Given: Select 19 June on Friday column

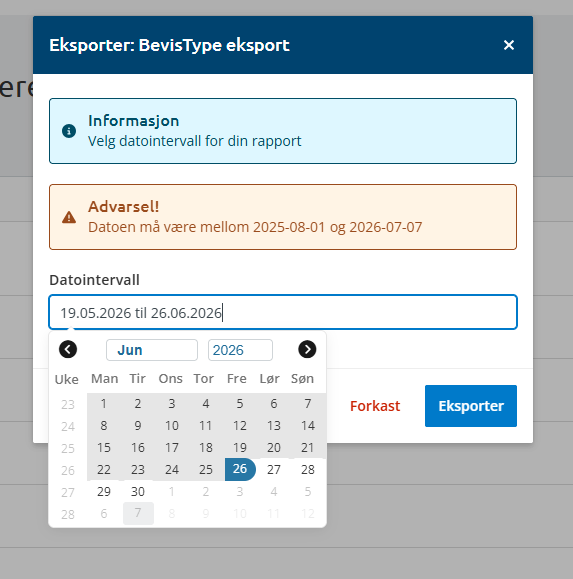Looking at the screenshot, I should 240,448.
